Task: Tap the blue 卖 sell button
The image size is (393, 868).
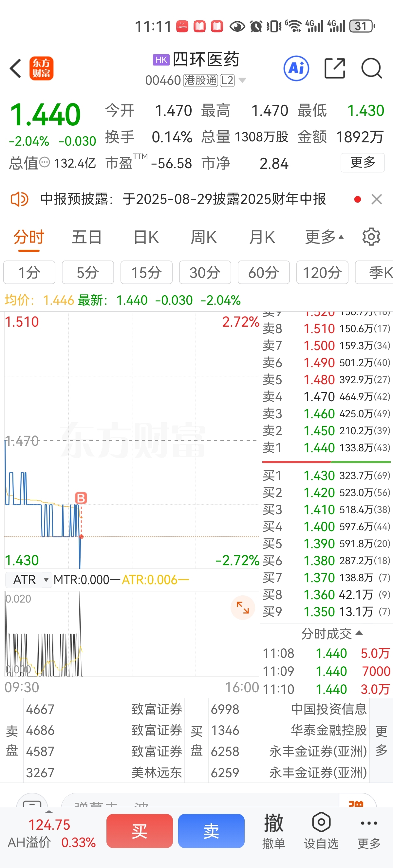Action: coord(211,831)
